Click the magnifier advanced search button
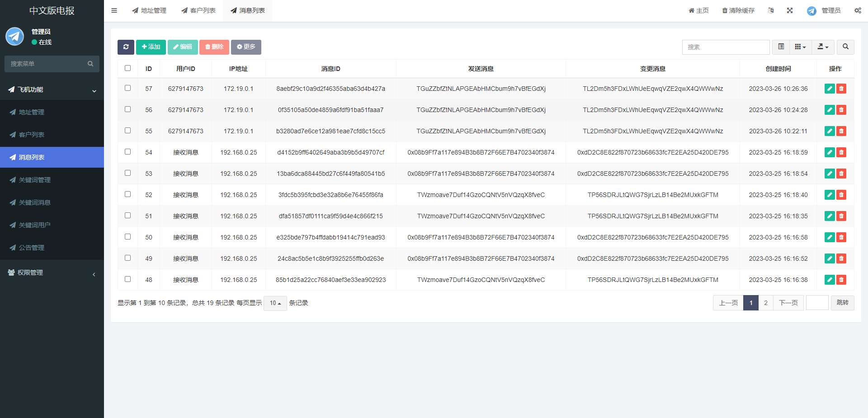Image resolution: width=868 pixels, height=418 pixels. (x=845, y=47)
